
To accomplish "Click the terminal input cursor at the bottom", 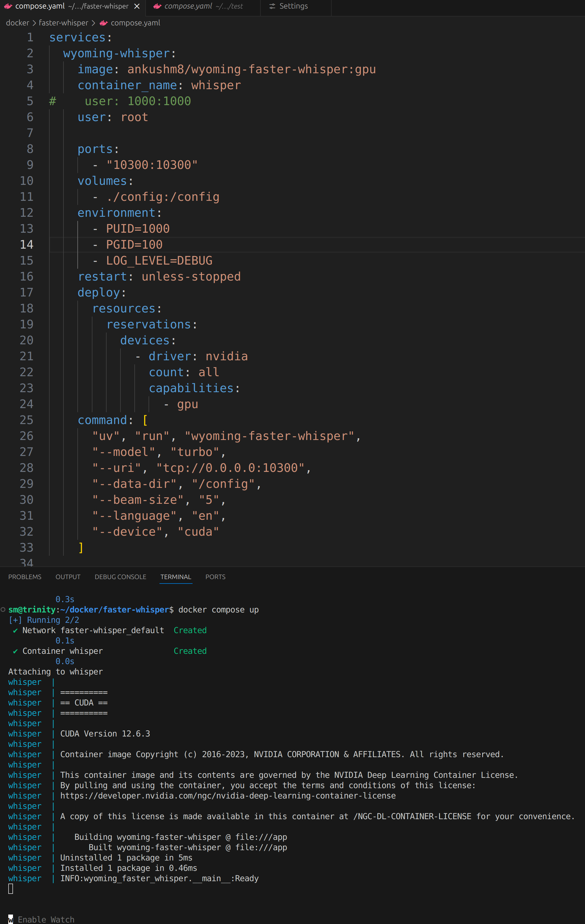I will coord(11,888).
